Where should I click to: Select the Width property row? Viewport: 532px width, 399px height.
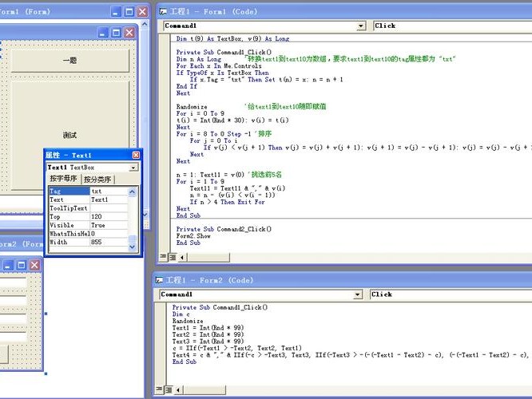pos(88,242)
